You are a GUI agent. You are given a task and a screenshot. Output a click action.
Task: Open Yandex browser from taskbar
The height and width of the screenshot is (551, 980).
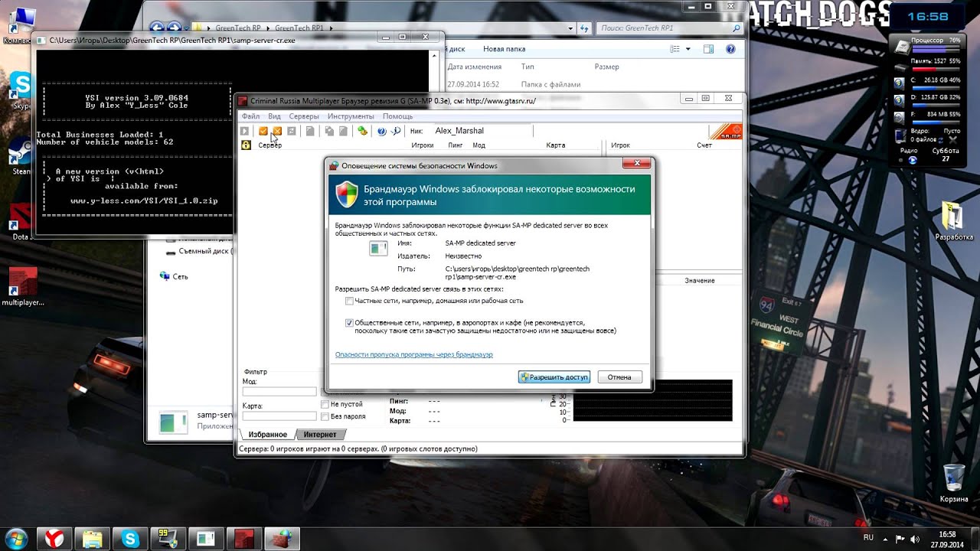(x=55, y=539)
